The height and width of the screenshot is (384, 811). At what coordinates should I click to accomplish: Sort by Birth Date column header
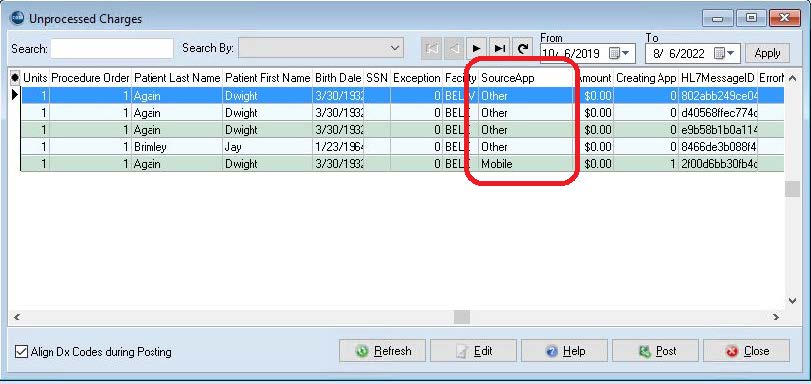338,78
